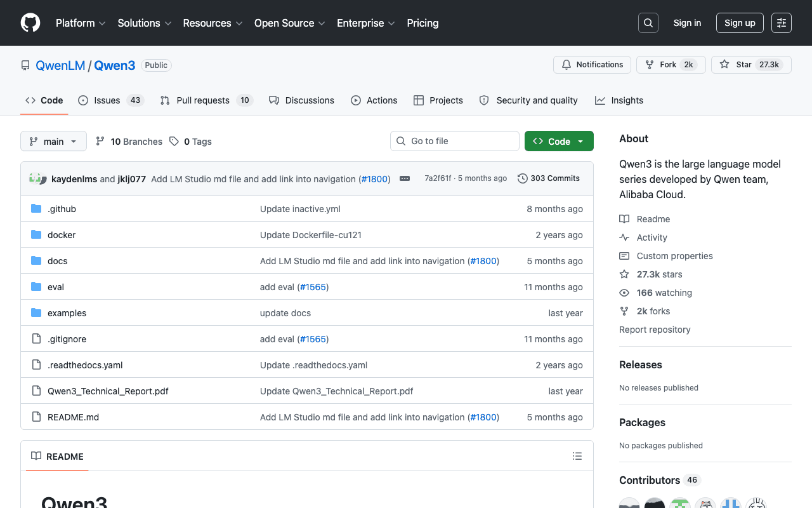Click the branch icon beside 10 Branches
The image size is (812, 508).
[x=100, y=142]
